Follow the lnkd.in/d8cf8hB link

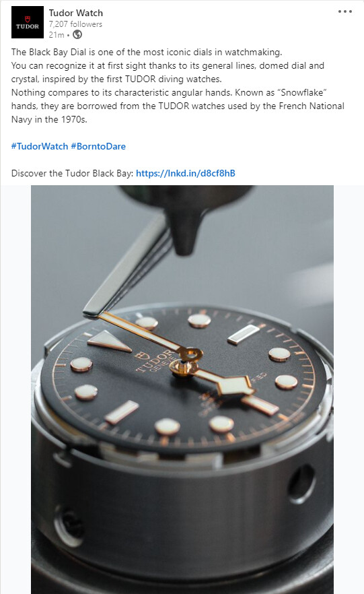186,173
